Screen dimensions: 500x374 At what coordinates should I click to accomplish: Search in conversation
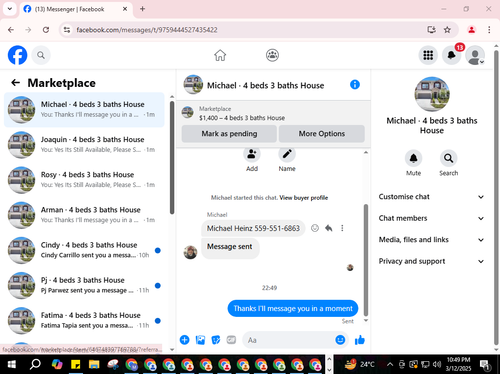[x=449, y=158]
